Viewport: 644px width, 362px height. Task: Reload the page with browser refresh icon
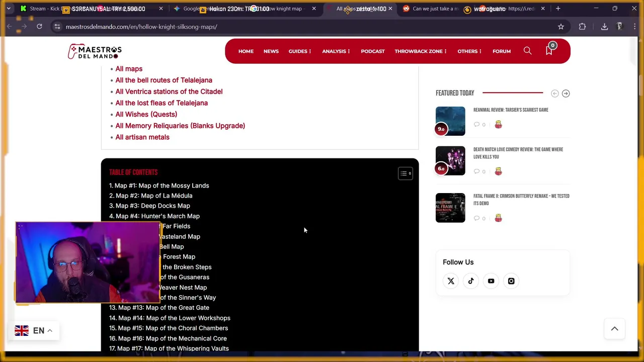pyautogui.click(x=39, y=26)
